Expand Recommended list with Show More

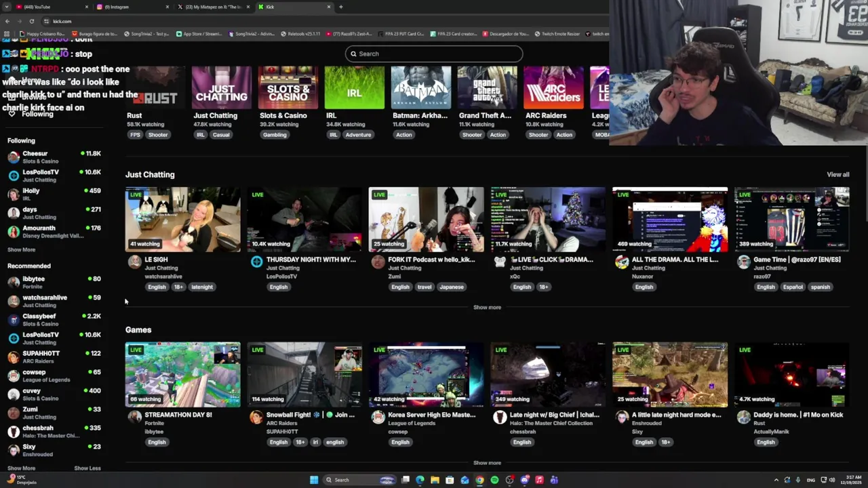[x=21, y=468]
